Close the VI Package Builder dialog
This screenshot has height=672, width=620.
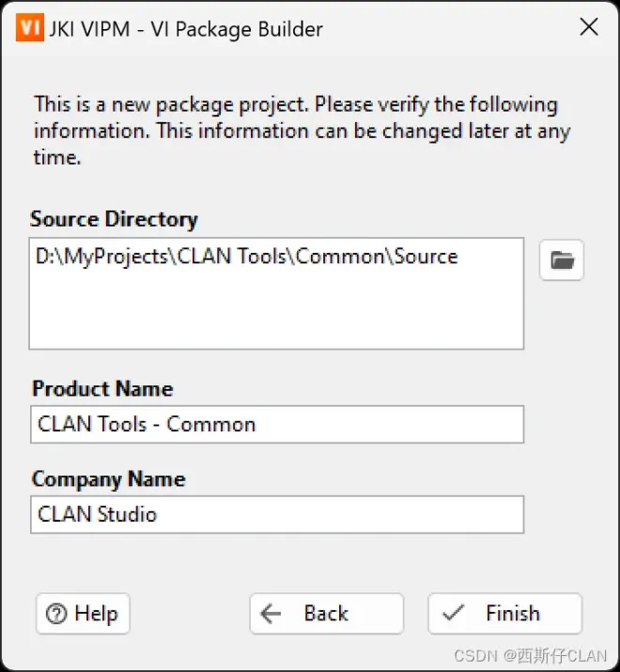coord(589,27)
